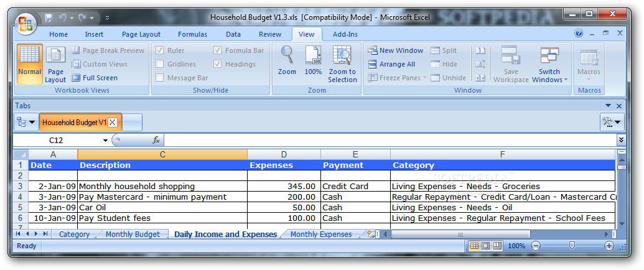644x270 pixels.
Task: Toggle the Ruler checkbox
Action: pos(160,50)
